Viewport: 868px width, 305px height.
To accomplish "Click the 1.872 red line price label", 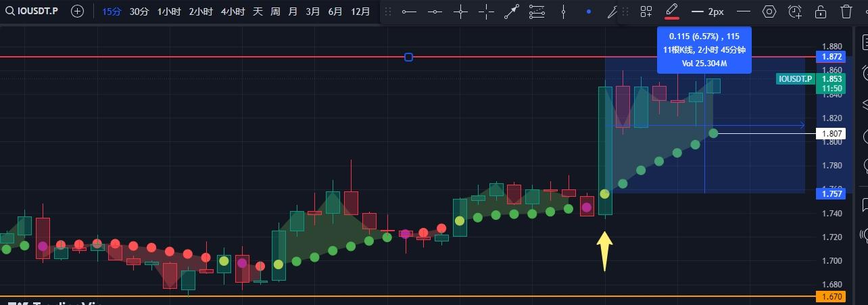I will click(829, 57).
